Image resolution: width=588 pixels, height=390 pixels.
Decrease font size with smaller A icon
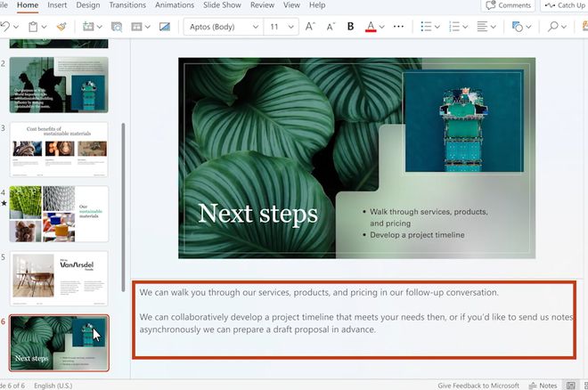(331, 27)
